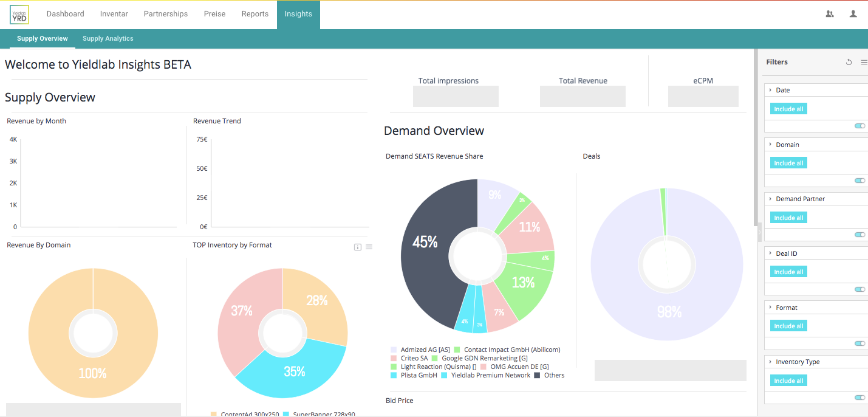Screen dimensions: 868x417
Task: Expand the Deal ID filter chevron
Action: [x=770, y=253]
